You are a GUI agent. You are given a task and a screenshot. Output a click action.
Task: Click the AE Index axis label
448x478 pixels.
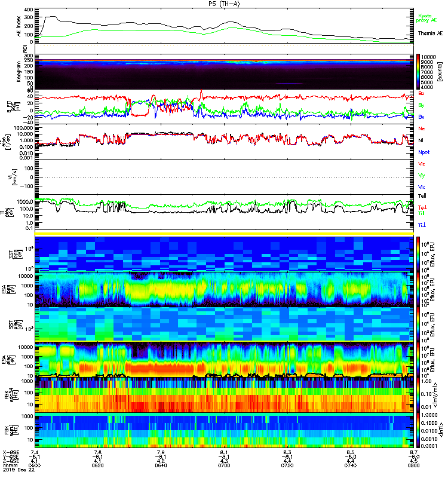pos(19,26)
